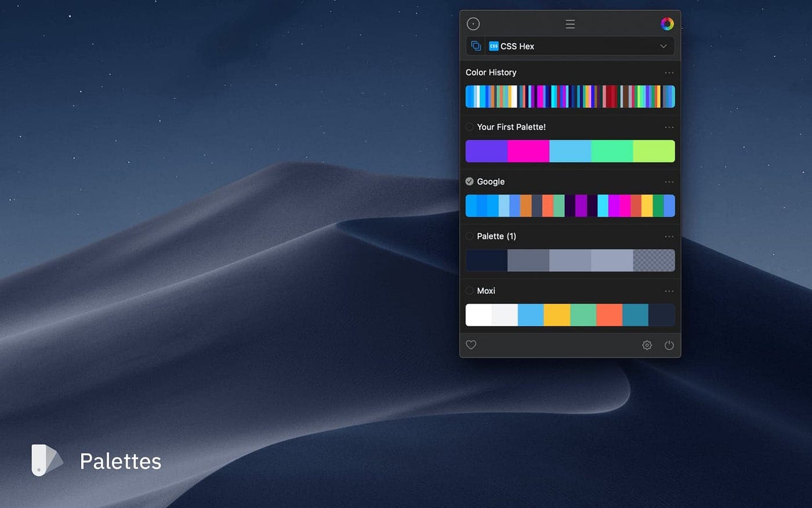Screen dimensions: 812x508
Task: Click the power button icon
Action: point(669,345)
